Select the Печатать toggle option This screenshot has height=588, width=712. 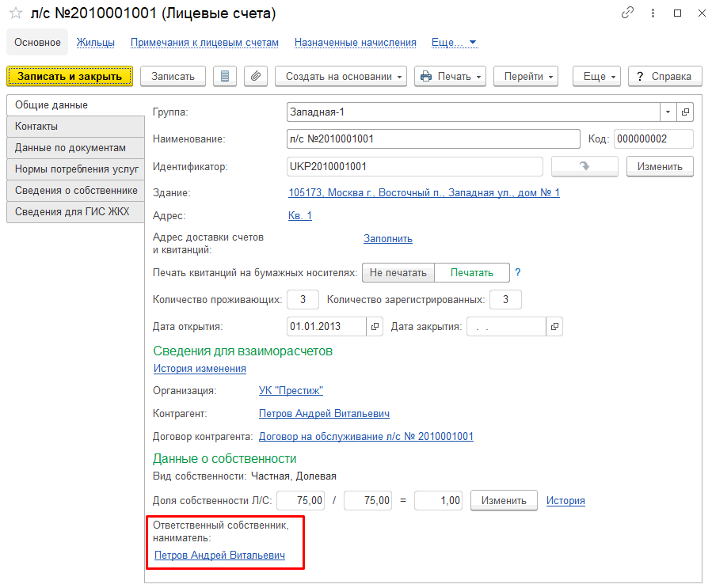(471, 273)
